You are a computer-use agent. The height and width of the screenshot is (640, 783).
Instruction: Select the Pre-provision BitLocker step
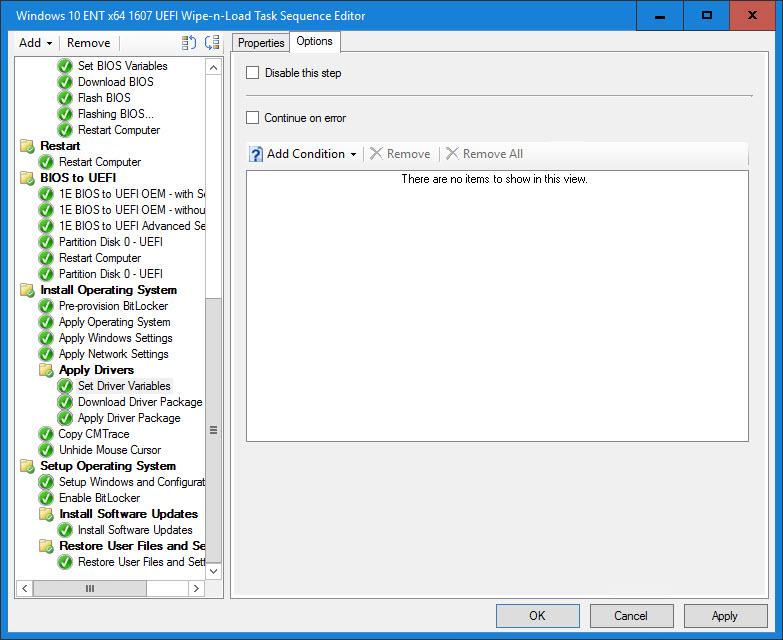tap(113, 306)
